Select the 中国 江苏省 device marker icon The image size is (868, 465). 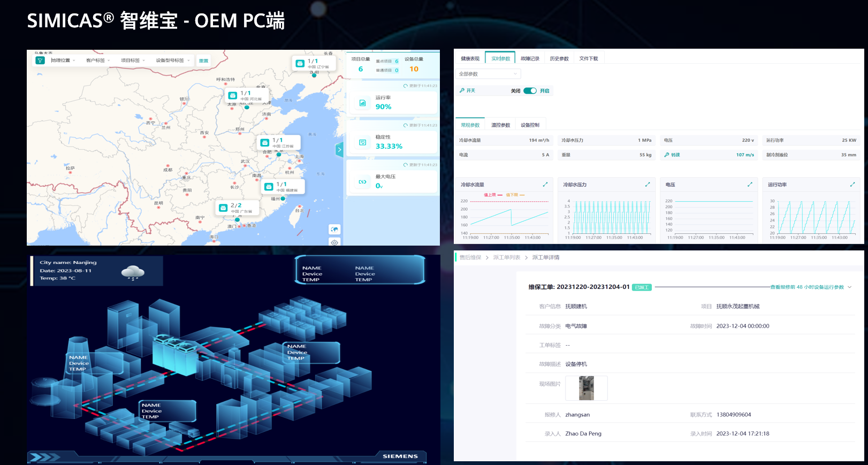[264, 142]
